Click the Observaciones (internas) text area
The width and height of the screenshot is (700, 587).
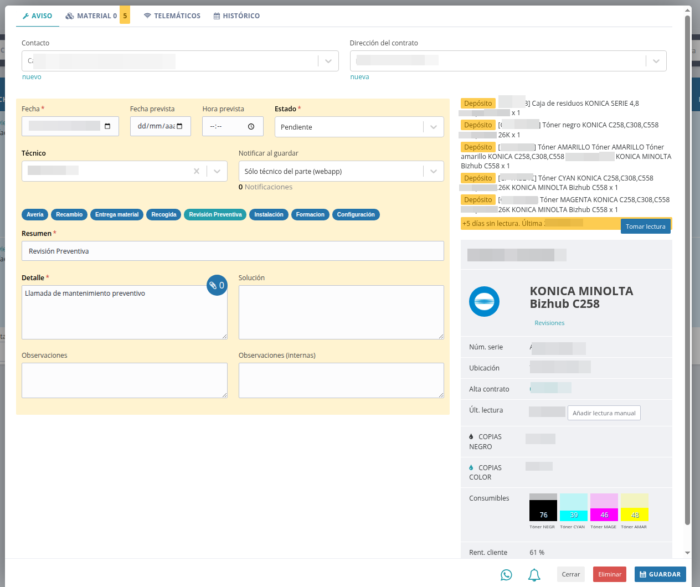341,380
